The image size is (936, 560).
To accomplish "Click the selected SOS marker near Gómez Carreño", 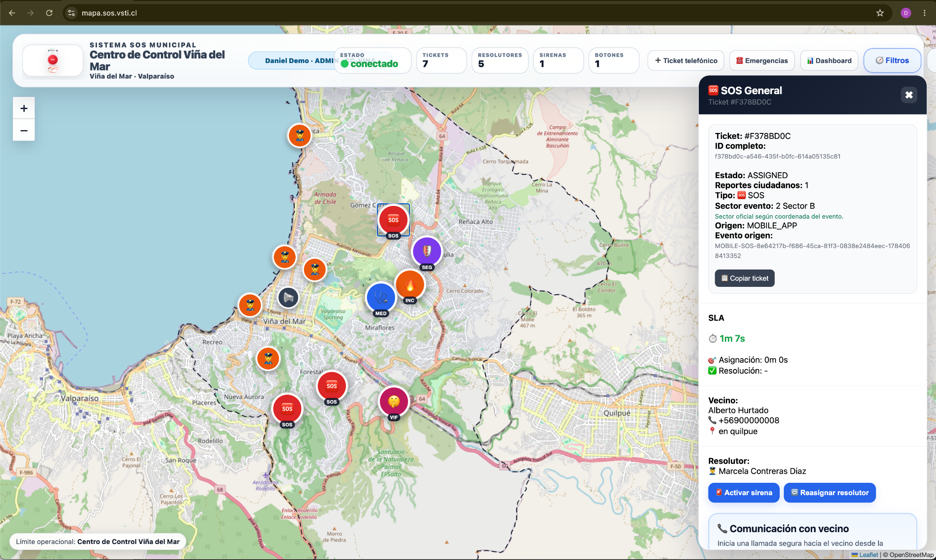I will tap(393, 220).
